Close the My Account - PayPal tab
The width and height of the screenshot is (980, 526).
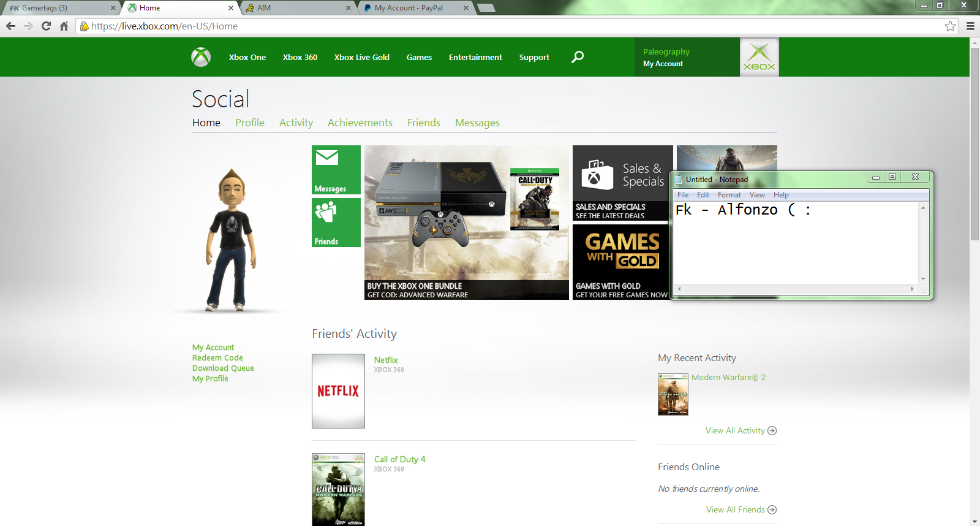(466, 8)
